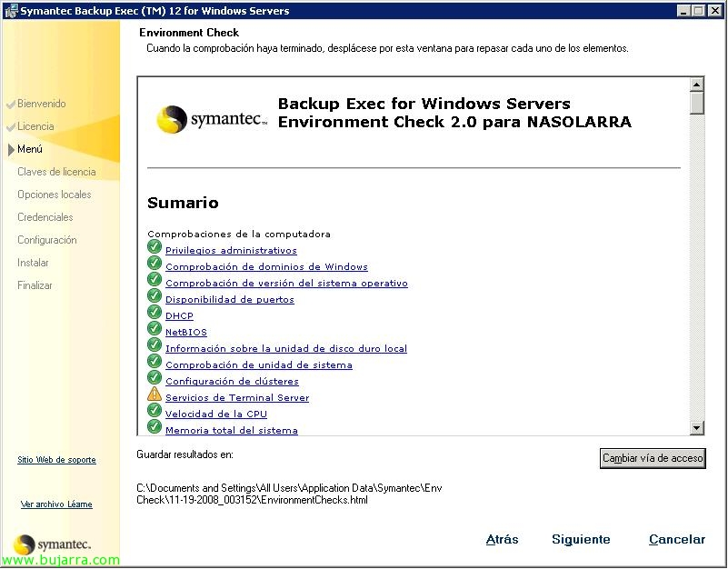
Task: Click the green check icon beside DHCP
Action: click(x=155, y=312)
